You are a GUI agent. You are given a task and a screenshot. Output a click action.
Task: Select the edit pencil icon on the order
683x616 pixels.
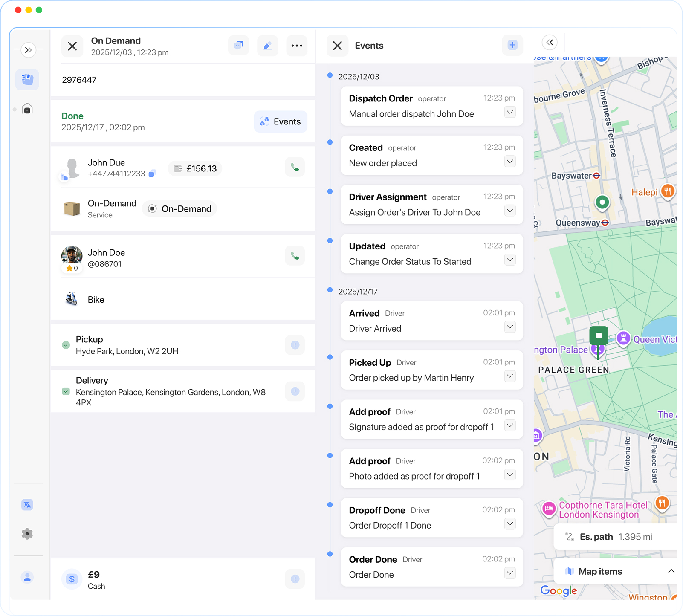(x=268, y=46)
